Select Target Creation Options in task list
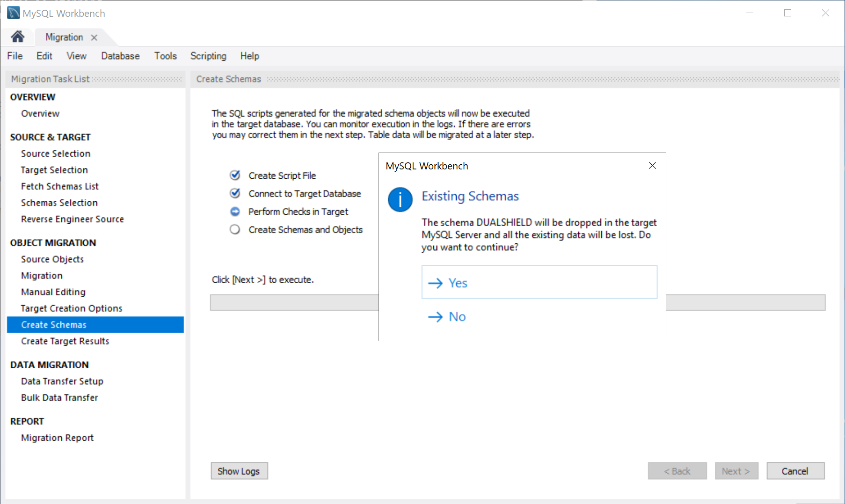Viewport: 845px width, 504px height. tap(71, 308)
